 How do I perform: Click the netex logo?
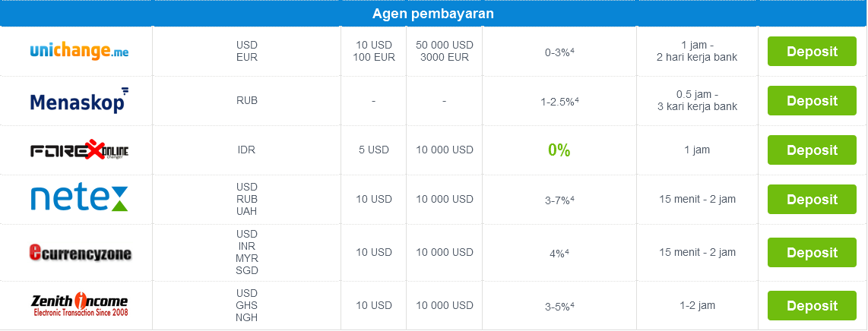coord(79,199)
